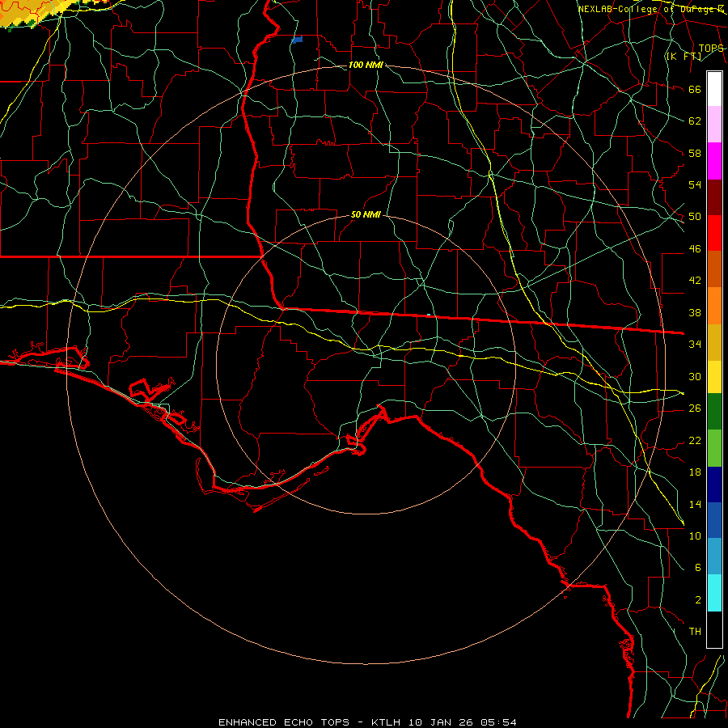Click the 'ENHANCED ECHO TOPS - KTLH' caption
The height and width of the screenshot is (728, 728).
(310, 722)
